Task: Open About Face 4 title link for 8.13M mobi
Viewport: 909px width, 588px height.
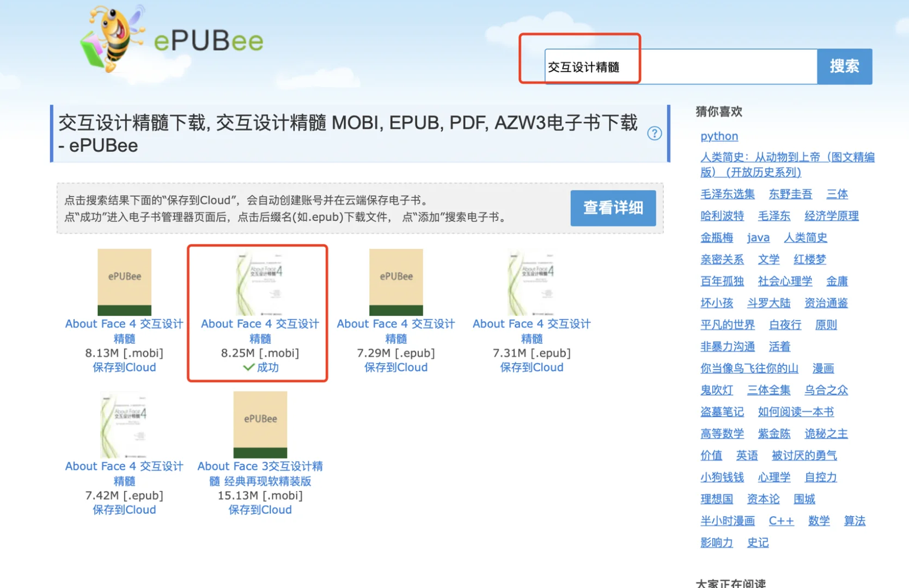Action: [x=124, y=331]
